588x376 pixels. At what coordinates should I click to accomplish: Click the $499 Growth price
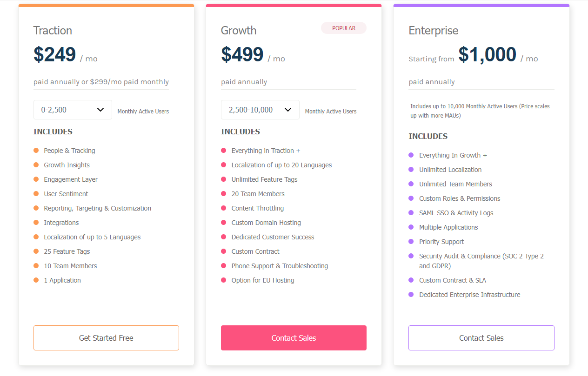point(242,55)
